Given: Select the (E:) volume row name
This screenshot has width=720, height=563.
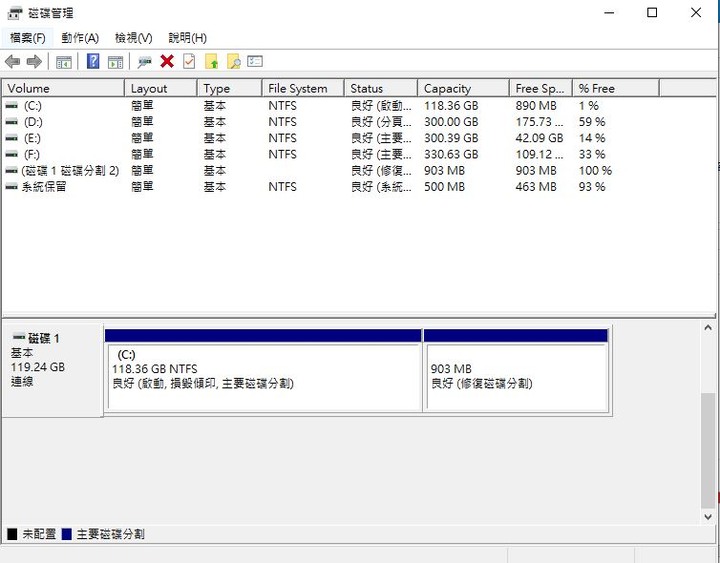Looking at the screenshot, I should point(32,138).
